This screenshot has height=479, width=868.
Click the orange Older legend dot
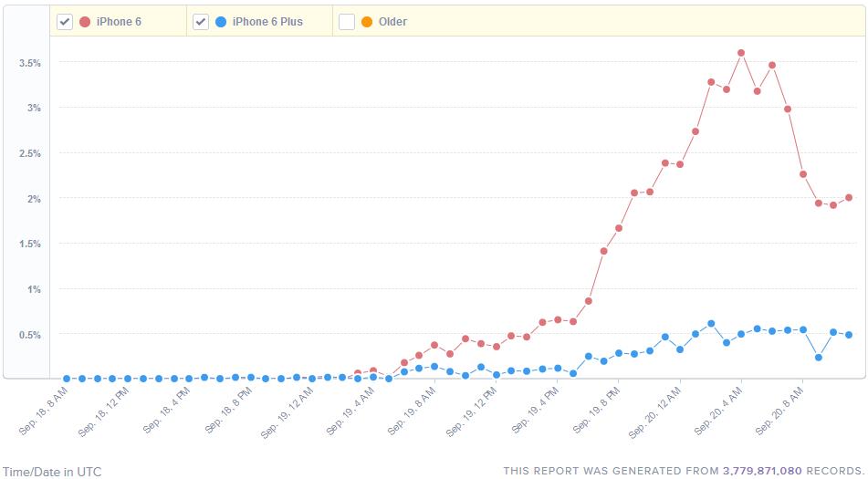(367, 22)
